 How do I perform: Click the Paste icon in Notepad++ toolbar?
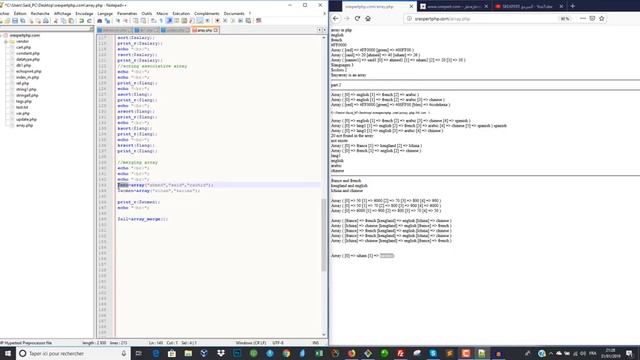(x=71, y=21)
